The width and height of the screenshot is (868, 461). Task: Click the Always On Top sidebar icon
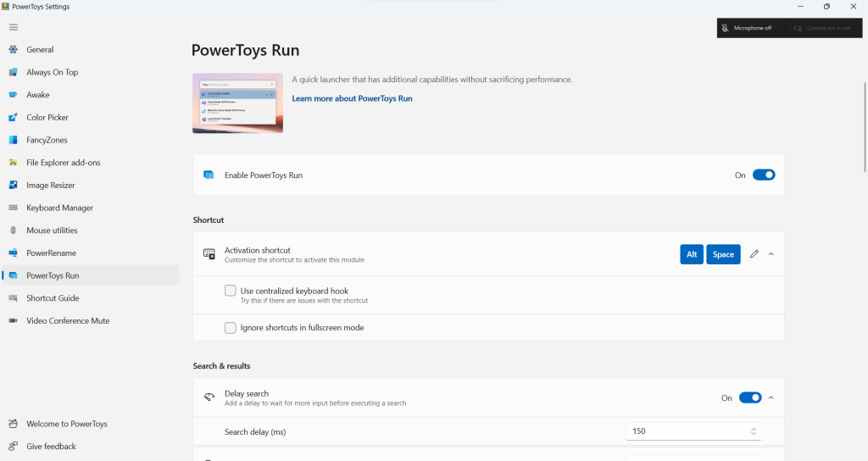[x=14, y=72]
